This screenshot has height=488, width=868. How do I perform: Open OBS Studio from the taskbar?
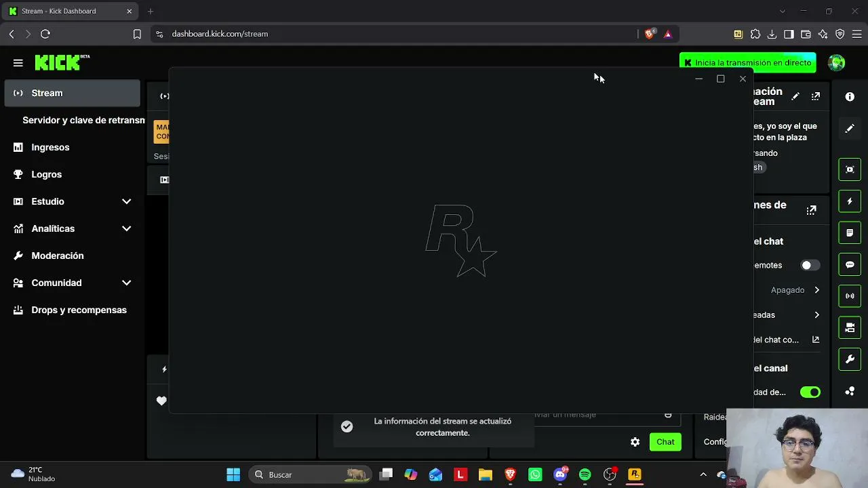pyautogui.click(x=610, y=474)
